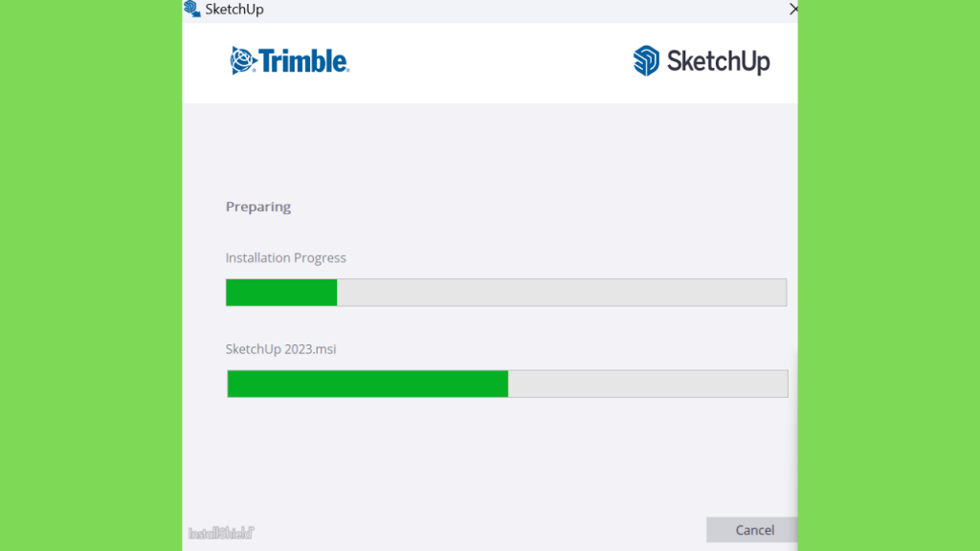Image resolution: width=980 pixels, height=551 pixels.
Task: Close the SketchUp installer window
Action: [793, 9]
